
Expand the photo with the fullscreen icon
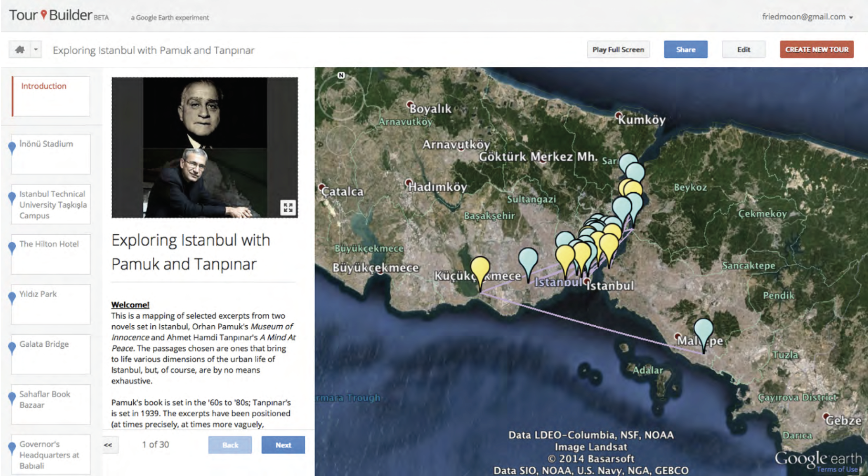click(288, 207)
